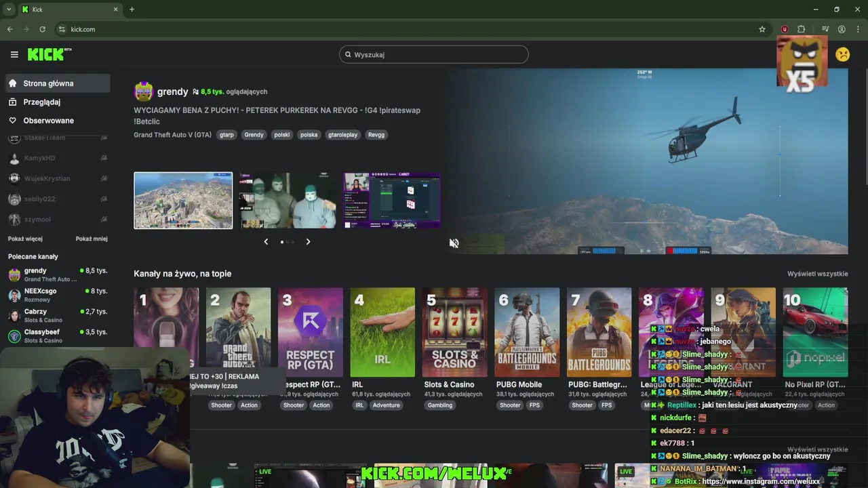Screen dimensions: 868x488
Task: Open grendy in Polecane kanały list
Action: [x=58, y=274]
